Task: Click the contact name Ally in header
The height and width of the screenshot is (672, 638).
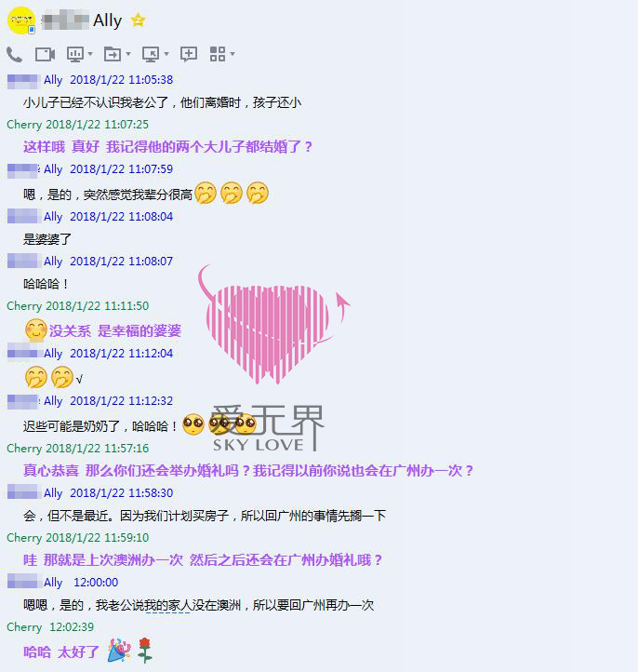Action: click(108, 20)
